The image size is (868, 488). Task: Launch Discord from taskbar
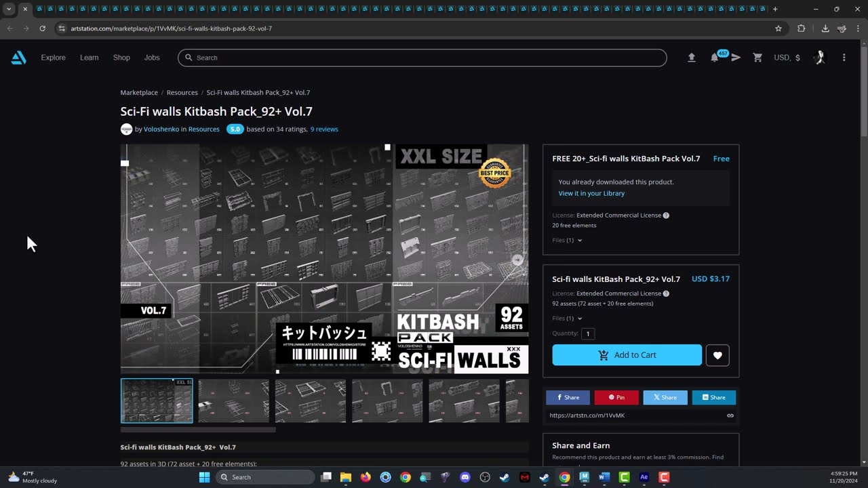coord(465,477)
